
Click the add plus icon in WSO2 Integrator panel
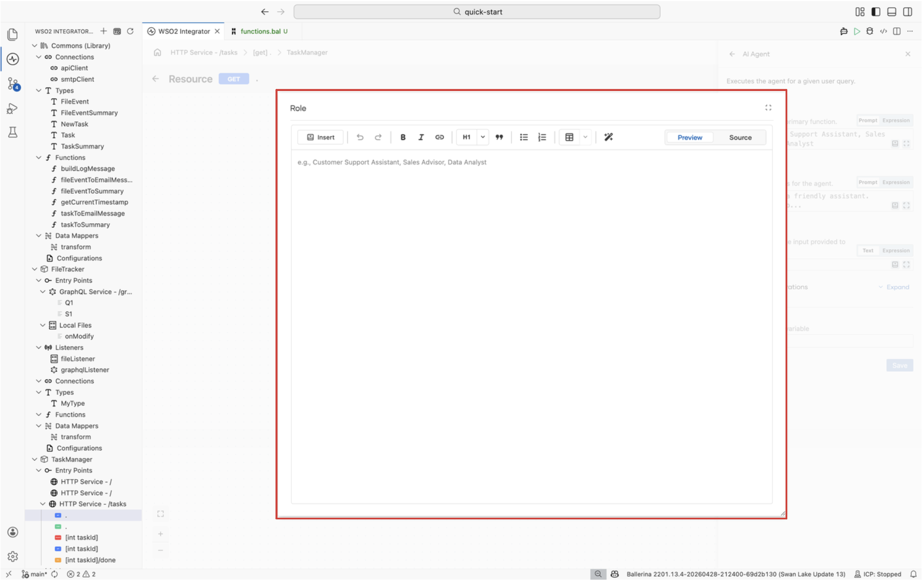click(103, 31)
